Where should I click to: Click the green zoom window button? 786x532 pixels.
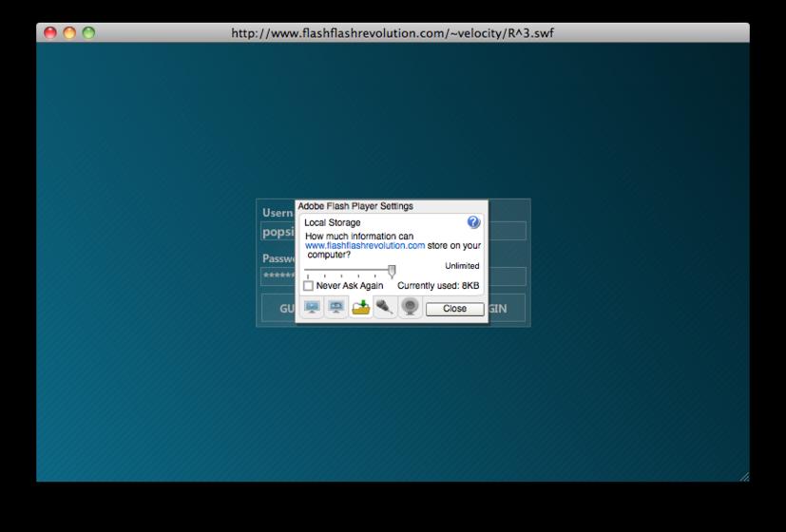click(88, 32)
